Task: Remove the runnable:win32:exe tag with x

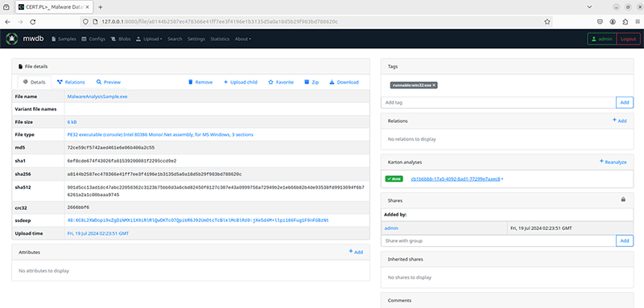Action: tap(434, 85)
